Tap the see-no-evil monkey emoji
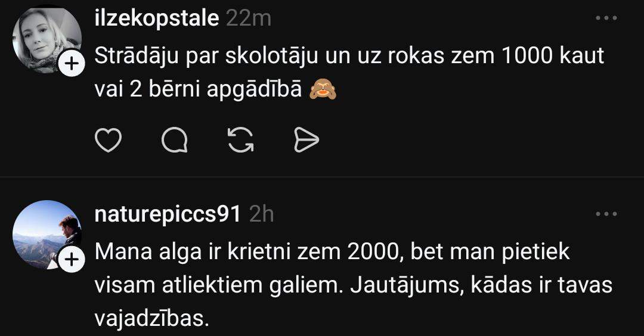 (x=323, y=89)
